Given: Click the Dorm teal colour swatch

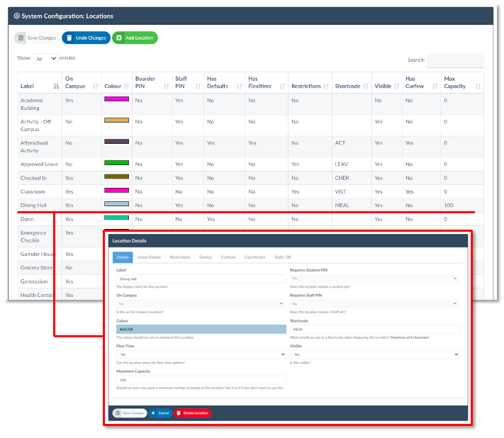Looking at the screenshot, I should coord(117,218).
